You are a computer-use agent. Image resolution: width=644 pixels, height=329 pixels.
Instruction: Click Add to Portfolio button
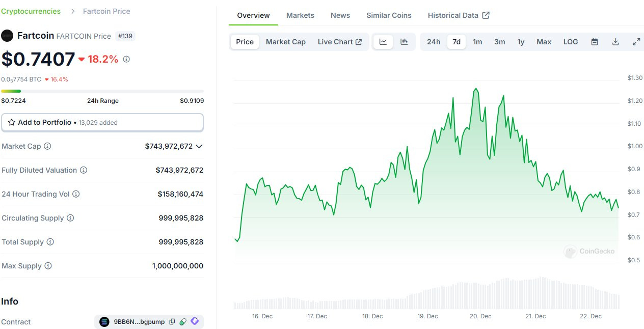[x=102, y=122]
